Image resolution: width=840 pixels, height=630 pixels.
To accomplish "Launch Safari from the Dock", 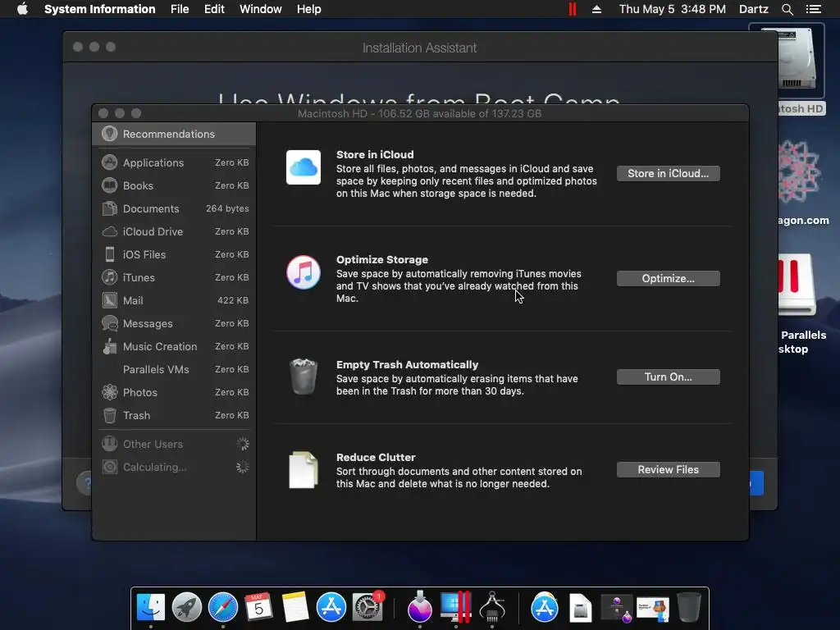I will coord(223,607).
